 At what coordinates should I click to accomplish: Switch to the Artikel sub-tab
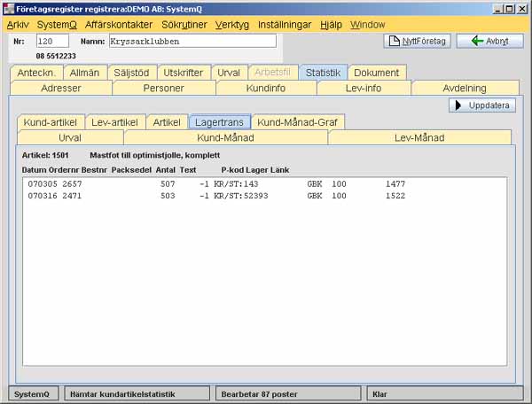[x=167, y=122]
